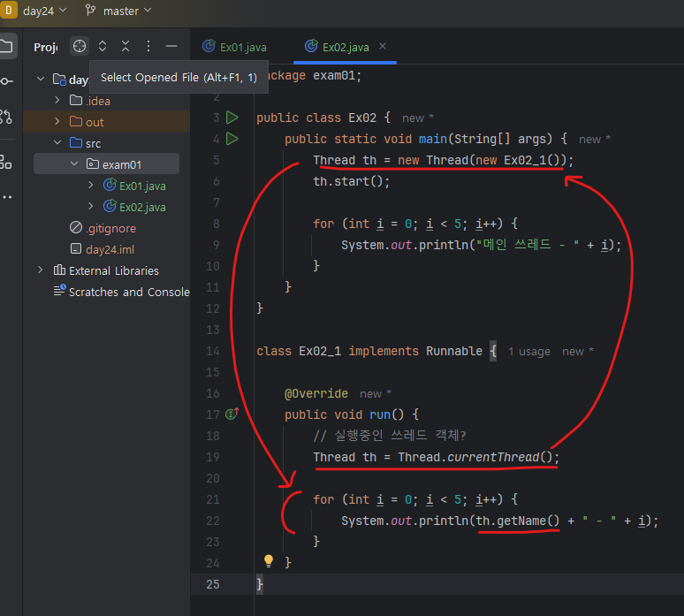Expand the .idea folder
This screenshot has width=684, height=616.
click(57, 100)
